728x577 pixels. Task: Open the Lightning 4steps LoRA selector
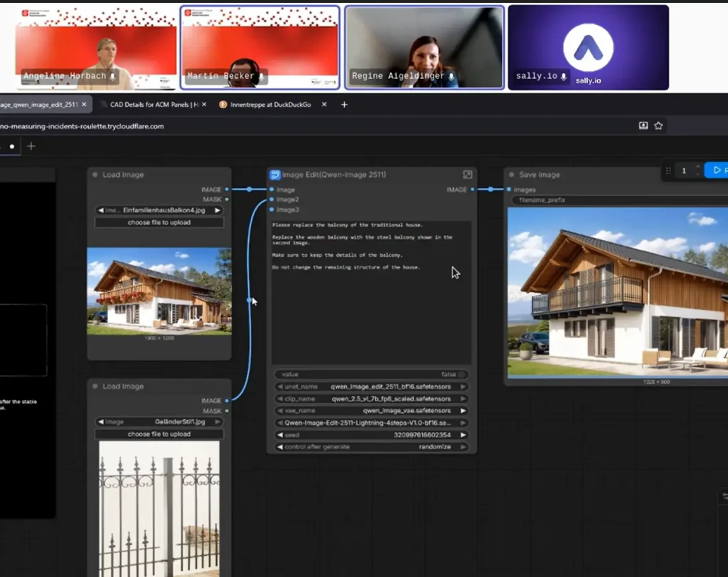[x=371, y=423]
